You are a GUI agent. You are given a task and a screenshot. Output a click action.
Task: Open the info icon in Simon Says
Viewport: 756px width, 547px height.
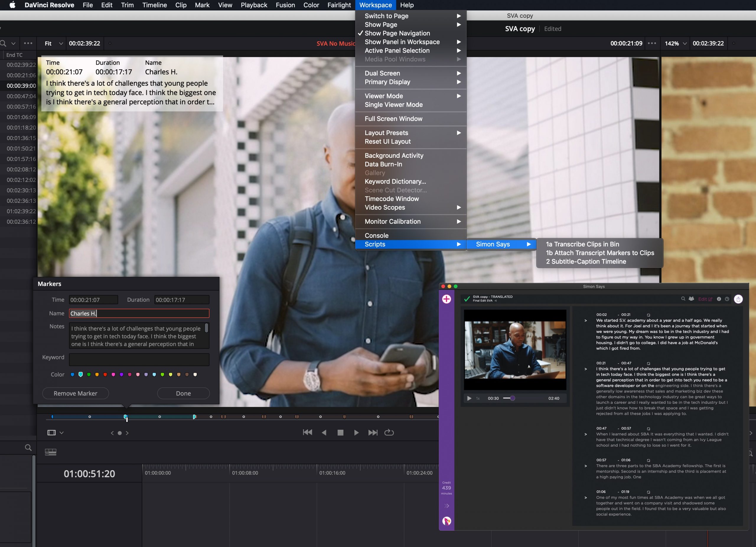point(719,299)
